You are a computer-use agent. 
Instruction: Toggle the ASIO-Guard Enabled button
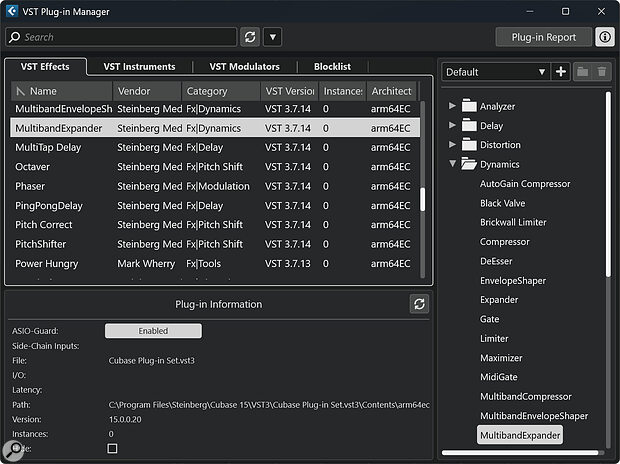coord(153,331)
